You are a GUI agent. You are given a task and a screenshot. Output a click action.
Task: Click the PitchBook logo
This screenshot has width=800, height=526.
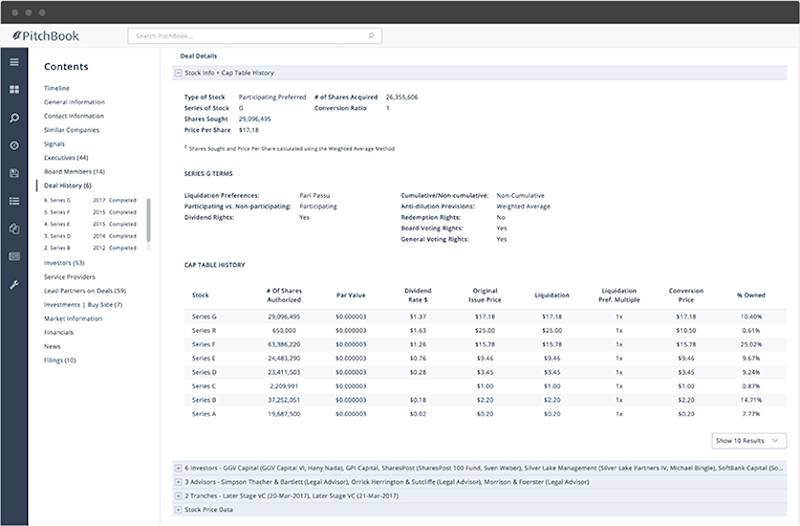pyautogui.click(x=46, y=36)
